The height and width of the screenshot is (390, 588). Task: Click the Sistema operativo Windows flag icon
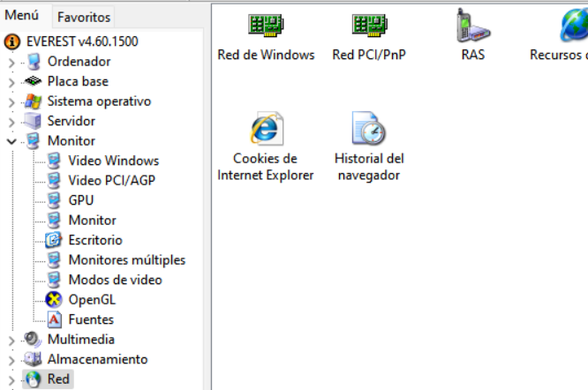point(34,101)
